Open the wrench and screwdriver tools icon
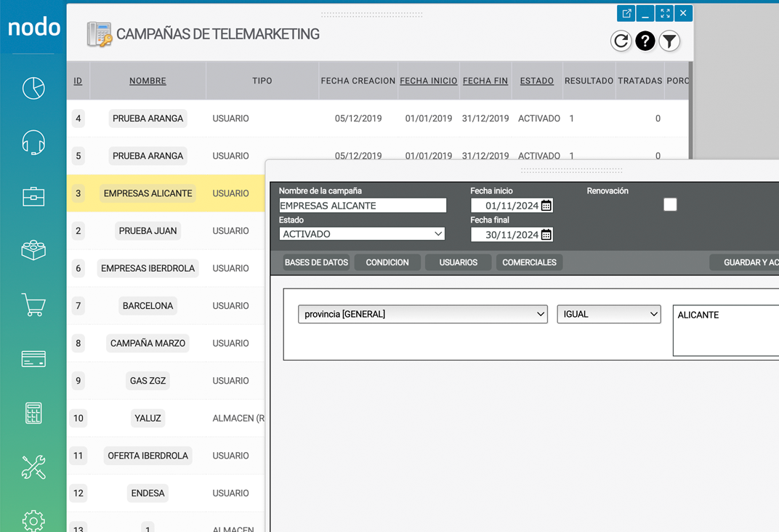The height and width of the screenshot is (532, 779). (33, 467)
